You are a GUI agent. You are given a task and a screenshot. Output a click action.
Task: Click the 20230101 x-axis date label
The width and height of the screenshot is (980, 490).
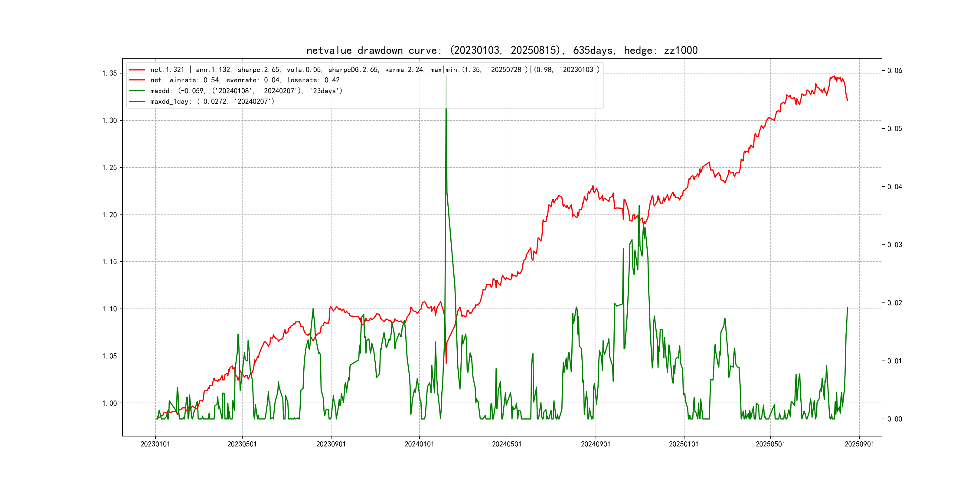click(155, 444)
